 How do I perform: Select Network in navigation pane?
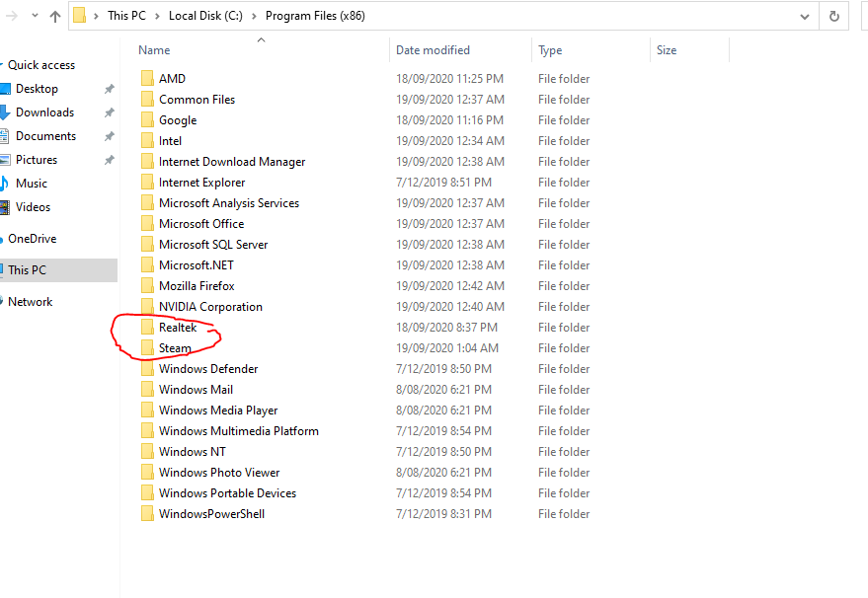click(31, 302)
